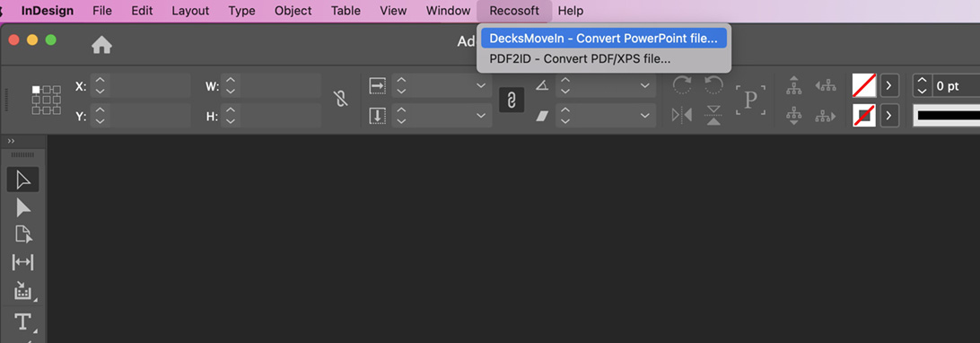This screenshot has height=343, width=980.
Task: Choose DecksMoveIn - Convert PowerPoint file
Action: pyautogui.click(x=604, y=38)
